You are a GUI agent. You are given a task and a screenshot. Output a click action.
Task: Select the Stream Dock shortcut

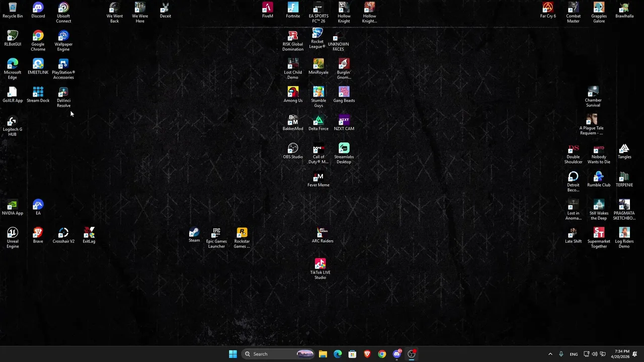pyautogui.click(x=38, y=95)
